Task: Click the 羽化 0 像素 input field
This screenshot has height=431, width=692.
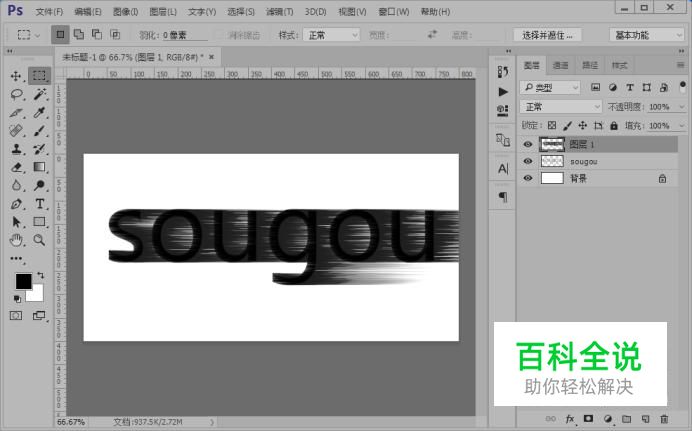Action: point(184,35)
